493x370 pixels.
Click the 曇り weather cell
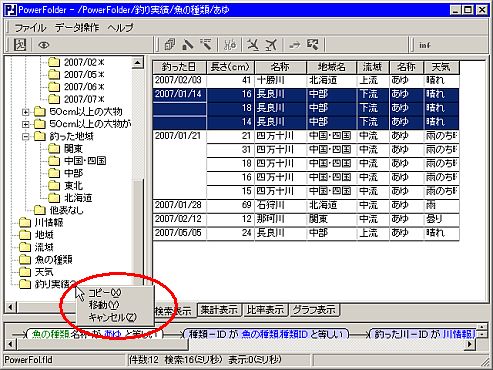(441, 219)
